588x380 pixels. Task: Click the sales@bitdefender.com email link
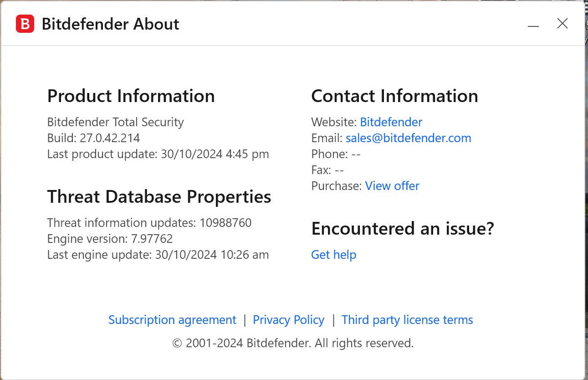click(408, 138)
